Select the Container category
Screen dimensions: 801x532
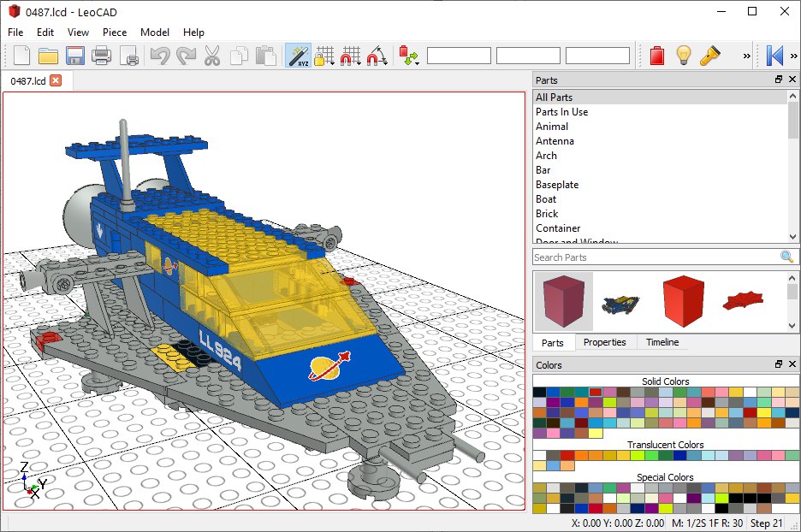point(660,228)
